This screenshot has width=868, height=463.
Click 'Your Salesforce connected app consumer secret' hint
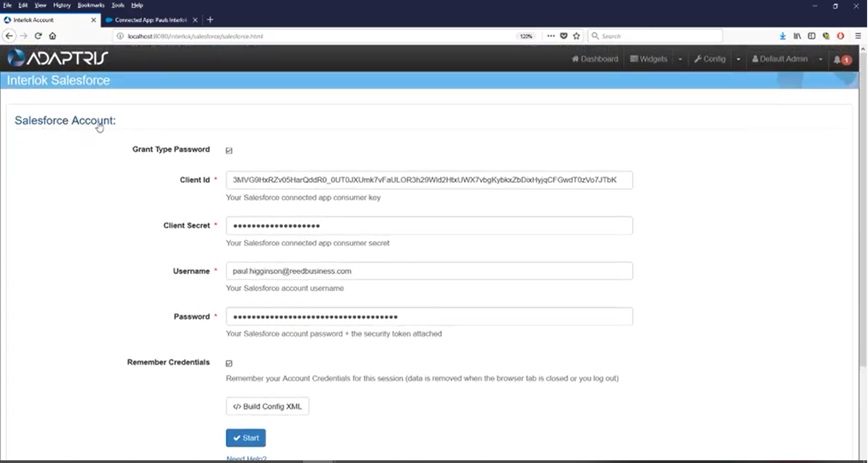point(308,243)
